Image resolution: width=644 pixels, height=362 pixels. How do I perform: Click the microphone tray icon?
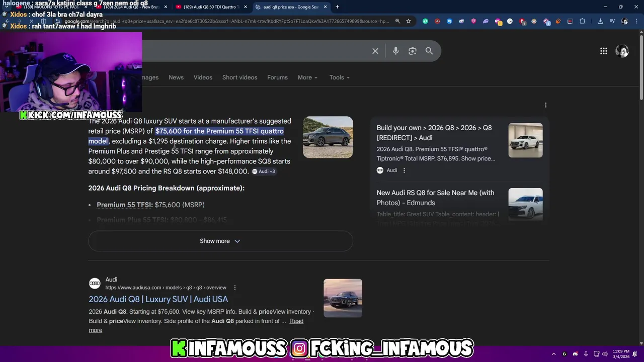pos(586,354)
